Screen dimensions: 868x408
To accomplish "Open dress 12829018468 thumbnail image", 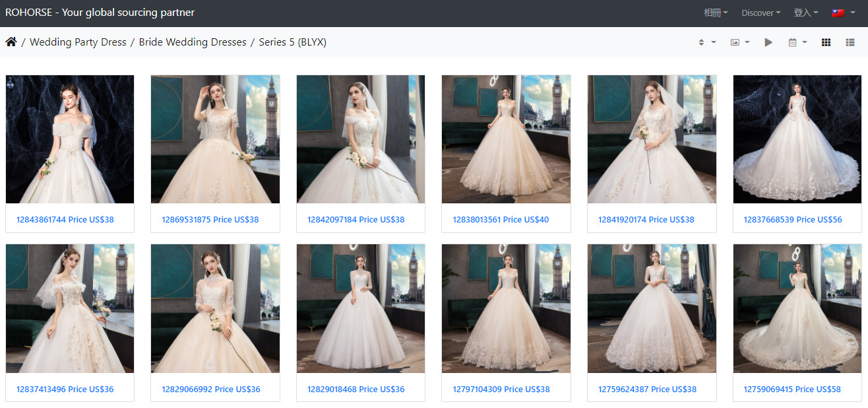I will click(x=361, y=308).
